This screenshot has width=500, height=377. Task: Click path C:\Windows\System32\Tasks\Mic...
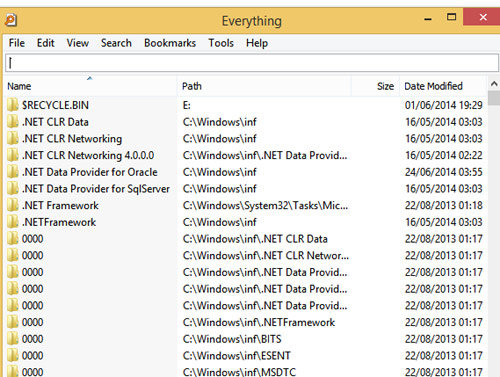pyautogui.click(x=265, y=205)
